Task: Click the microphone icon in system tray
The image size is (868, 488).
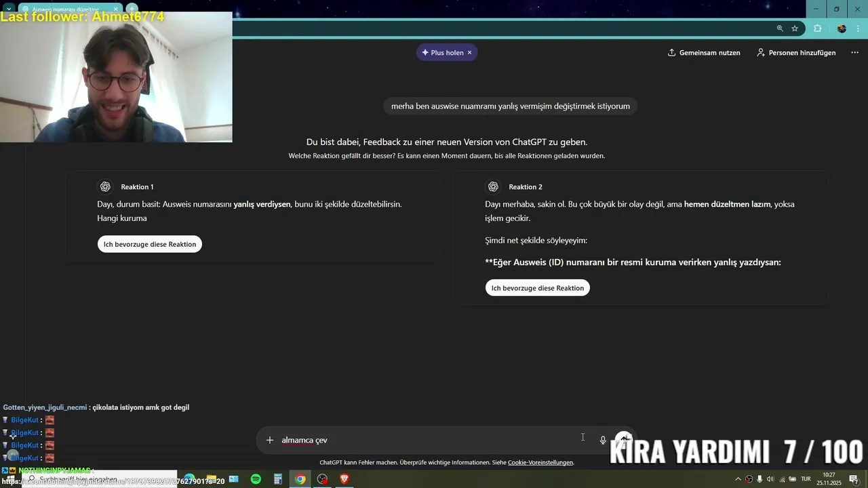Action: (759, 479)
